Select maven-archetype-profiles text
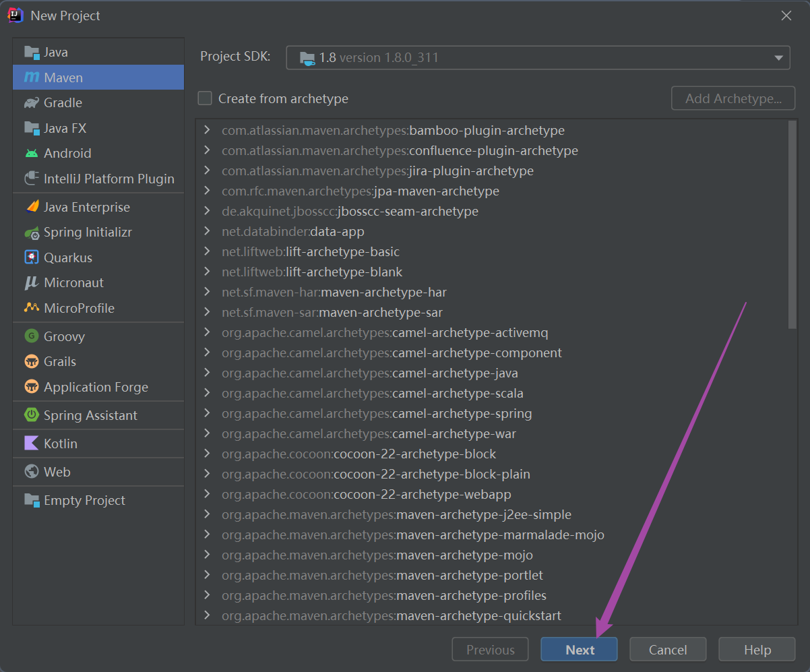Screen dimensions: 810x672 click(x=472, y=595)
